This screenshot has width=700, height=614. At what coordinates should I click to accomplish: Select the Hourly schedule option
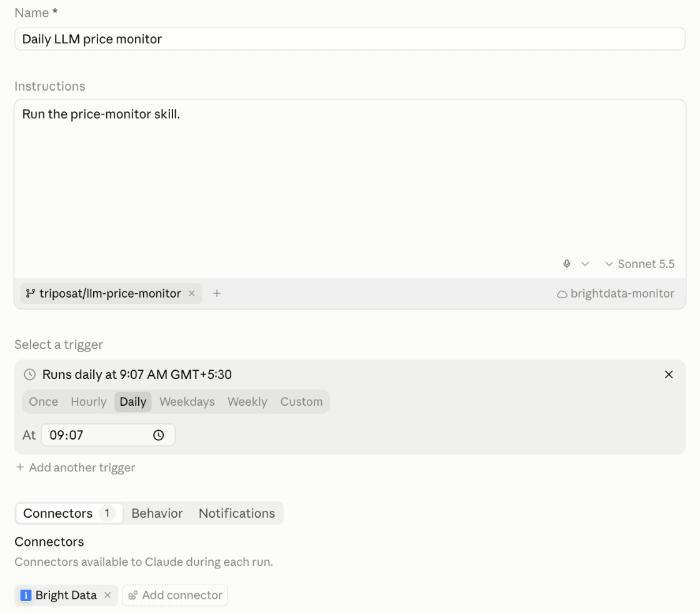click(x=88, y=401)
